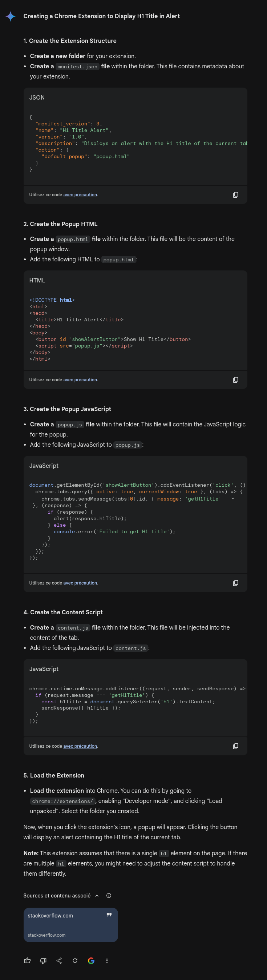Regenerate the response with the refresh icon
267x980 pixels.
point(75,961)
